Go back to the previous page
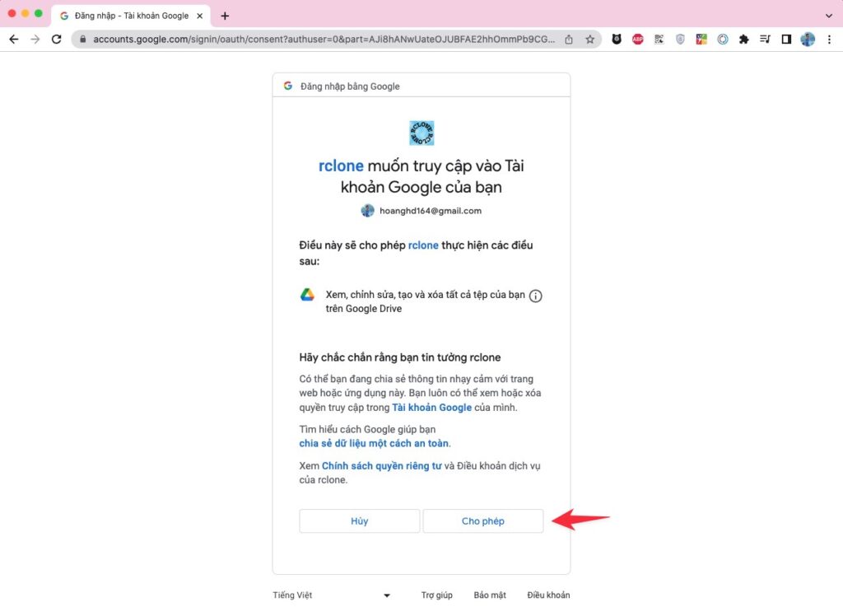This screenshot has width=843, height=616. click(x=14, y=40)
